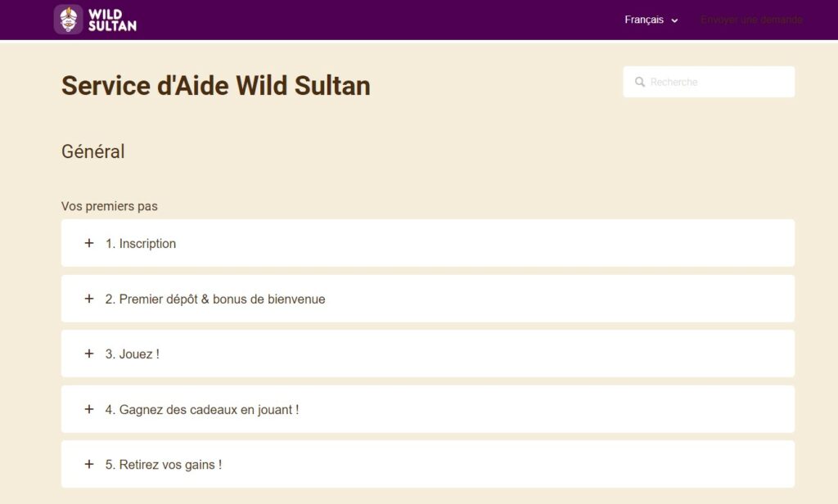Click the plus icon beside Gagnez des cadeaux

89,409
